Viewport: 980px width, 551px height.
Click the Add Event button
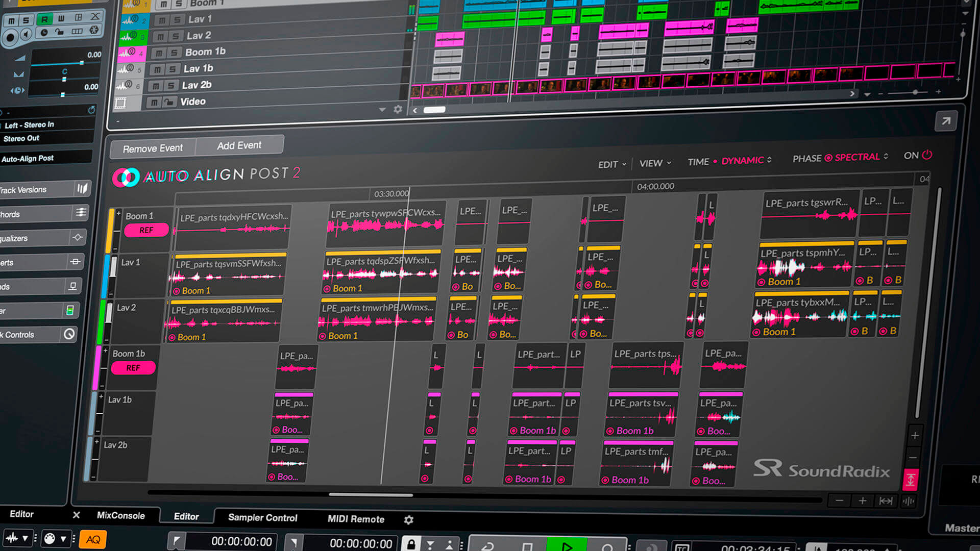[239, 145]
